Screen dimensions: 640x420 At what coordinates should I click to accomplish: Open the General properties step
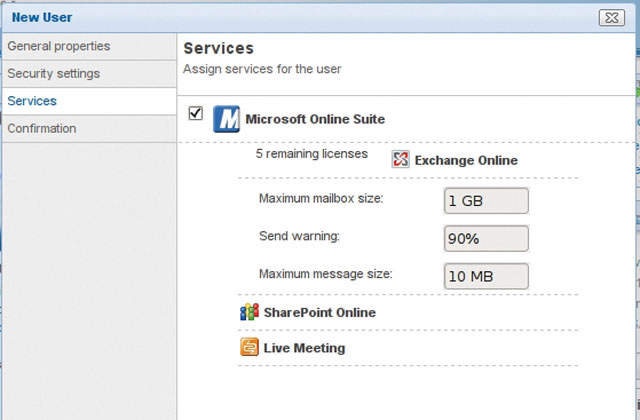pyautogui.click(x=89, y=47)
